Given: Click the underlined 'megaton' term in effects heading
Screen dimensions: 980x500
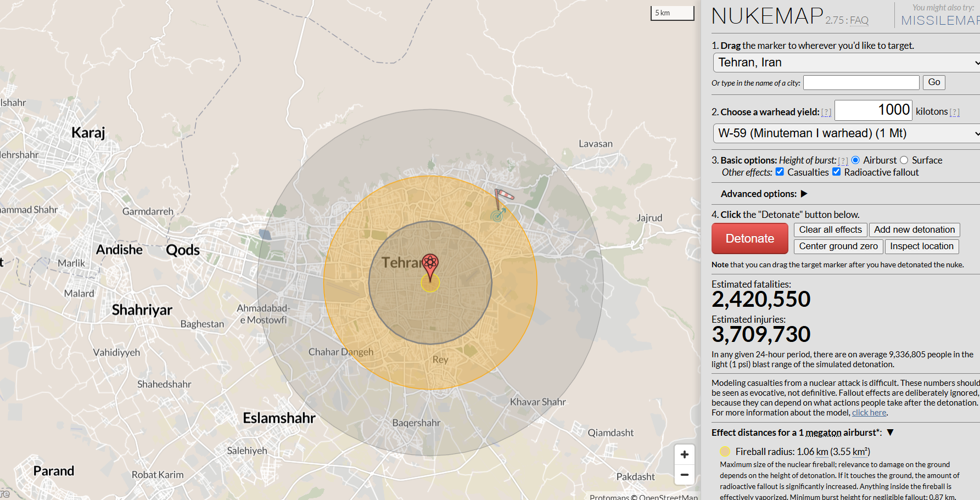Looking at the screenshot, I should pos(823,432).
